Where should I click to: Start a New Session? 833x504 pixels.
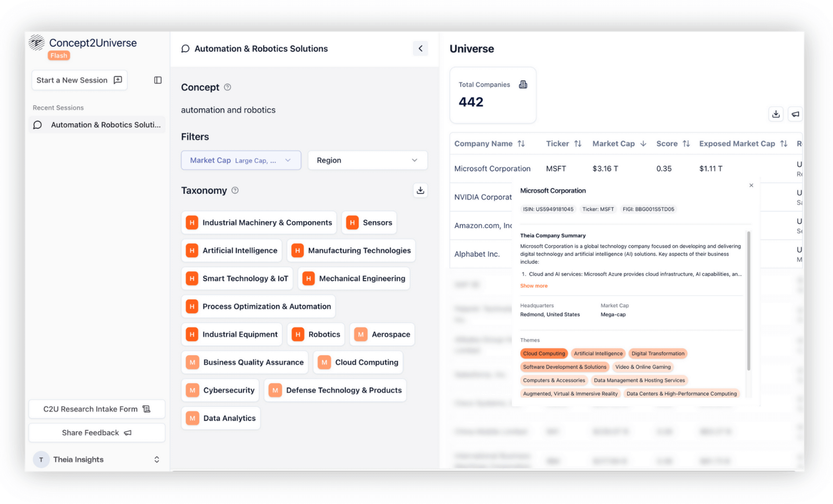(x=79, y=80)
